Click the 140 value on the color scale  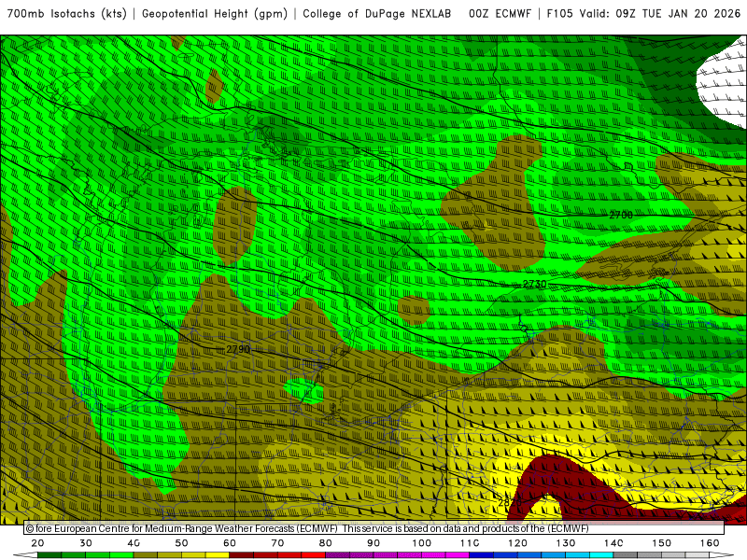[613, 543]
